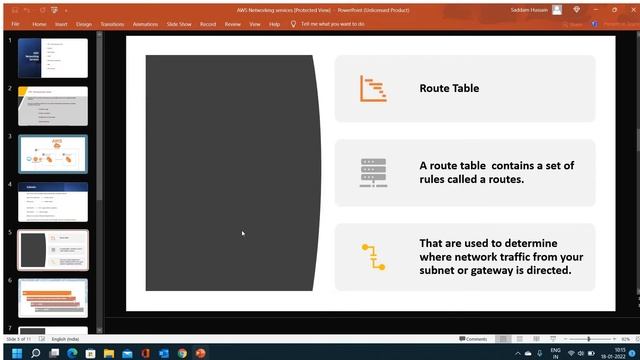Click the yellow network path connector icon

(x=373, y=257)
